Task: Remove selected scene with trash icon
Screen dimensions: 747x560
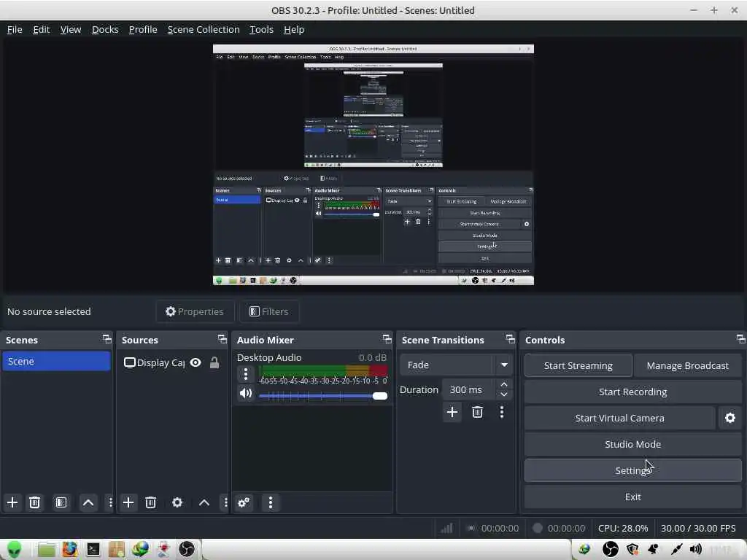Action: (x=34, y=502)
